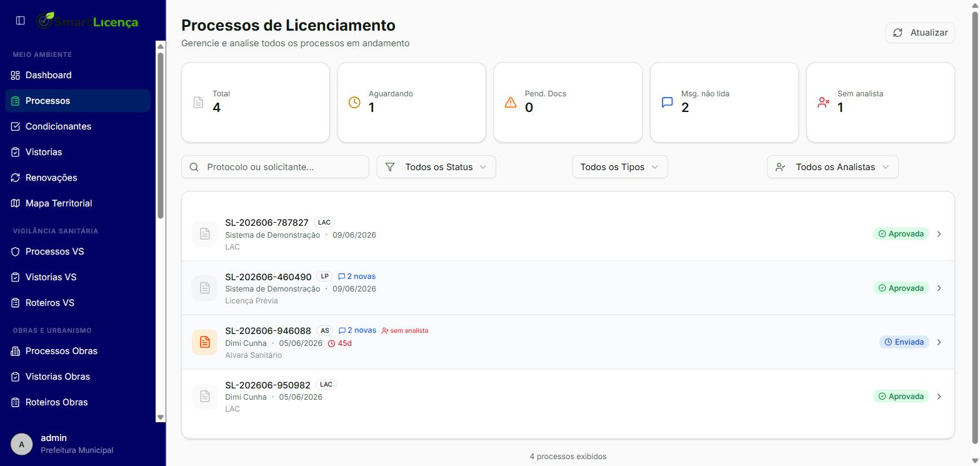This screenshot has height=466, width=980.
Task: Click the Renovações refresh icon
Action: (x=16, y=178)
